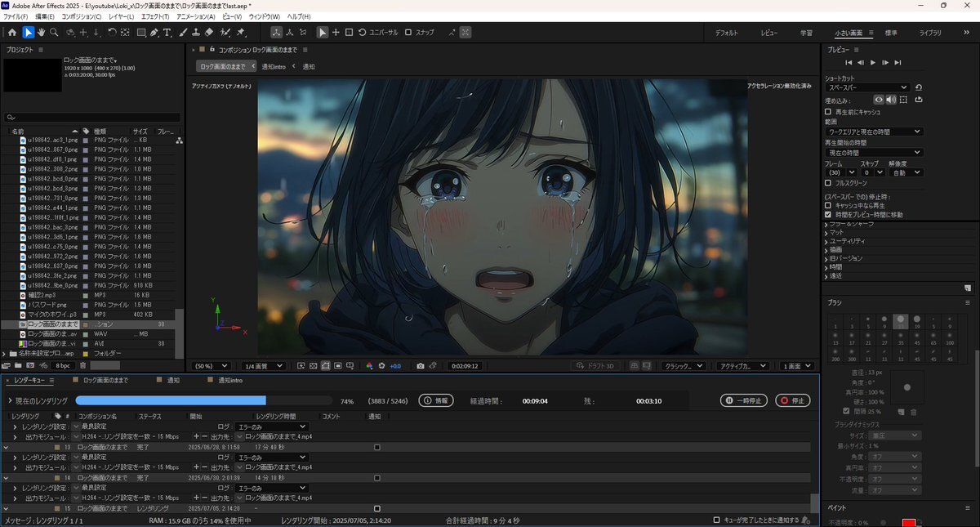980x527 pixels.
Task: Open ショートカット スペースバー dropdown
Action: pyautogui.click(x=866, y=87)
